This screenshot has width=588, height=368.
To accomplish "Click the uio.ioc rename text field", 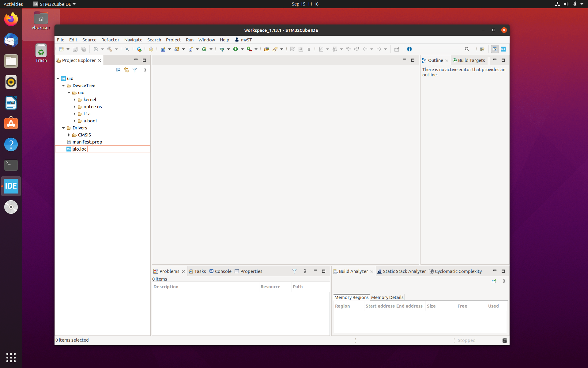I will point(80,149).
